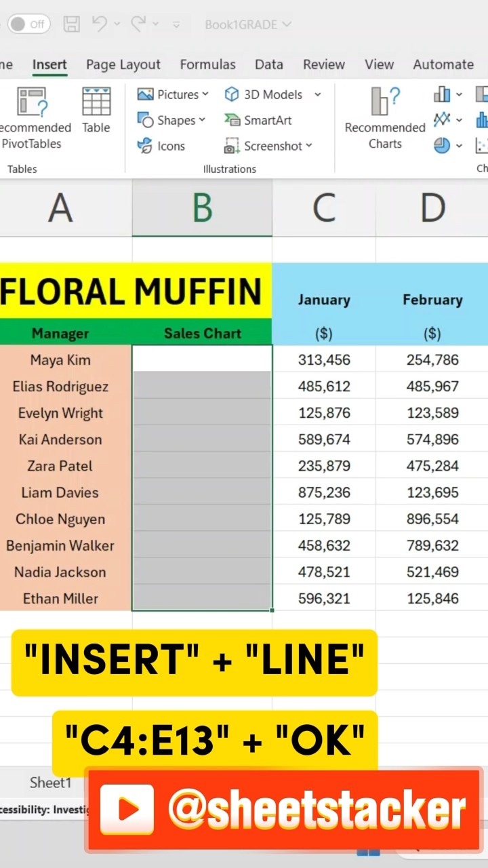Open the Shapes gallery

(x=171, y=120)
